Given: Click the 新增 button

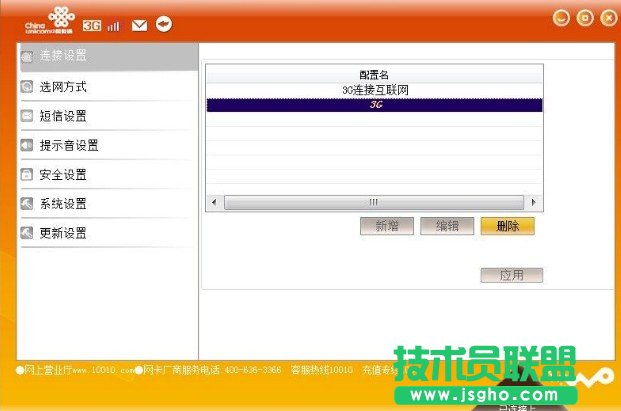Looking at the screenshot, I should click(x=387, y=226).
